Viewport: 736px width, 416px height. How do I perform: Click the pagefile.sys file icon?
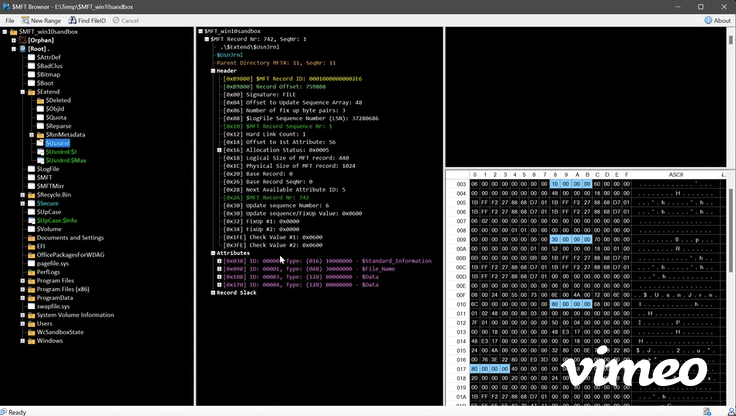coord(30,264)
